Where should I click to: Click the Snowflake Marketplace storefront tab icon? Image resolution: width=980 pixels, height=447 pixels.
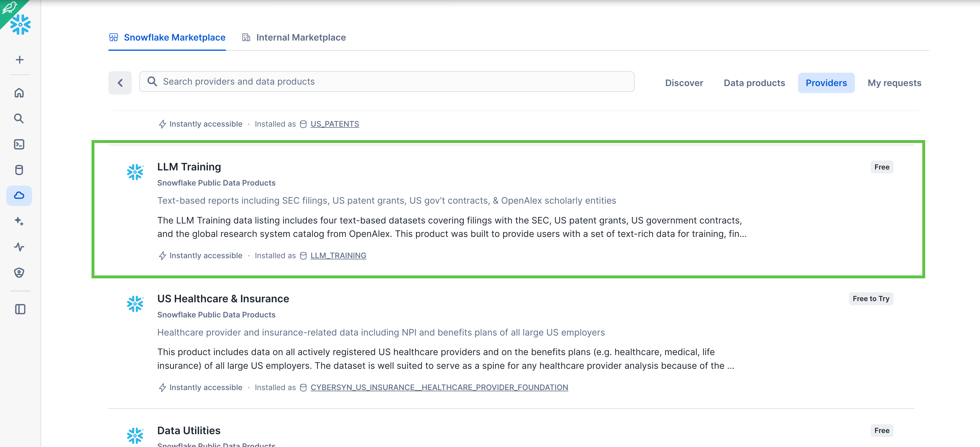[x=113, y=37]
